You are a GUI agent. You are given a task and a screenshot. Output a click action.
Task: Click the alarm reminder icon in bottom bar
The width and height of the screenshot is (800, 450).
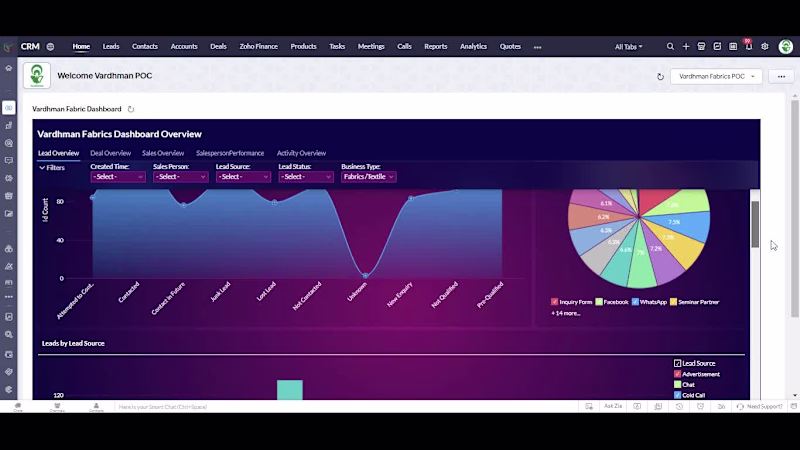[x=700, y=407]
